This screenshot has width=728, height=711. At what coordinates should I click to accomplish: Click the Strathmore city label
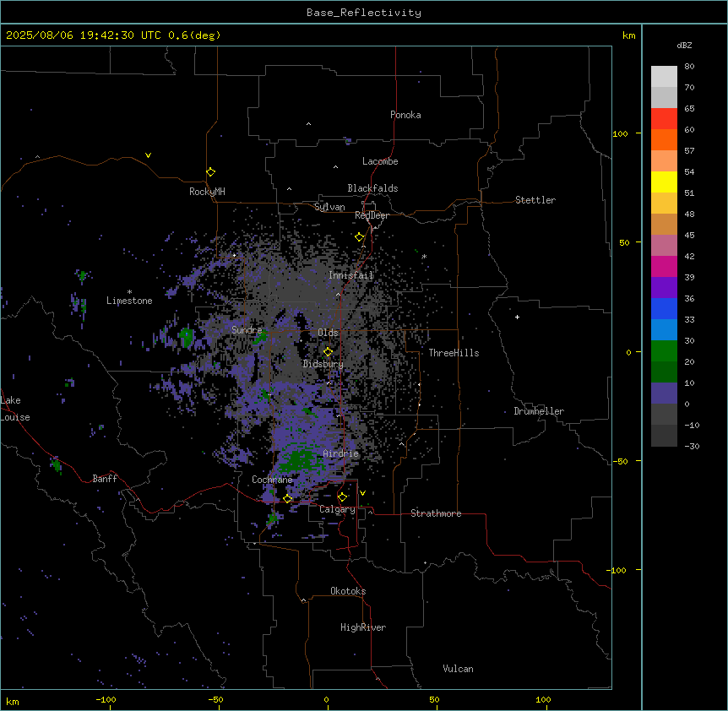point(436,513)
